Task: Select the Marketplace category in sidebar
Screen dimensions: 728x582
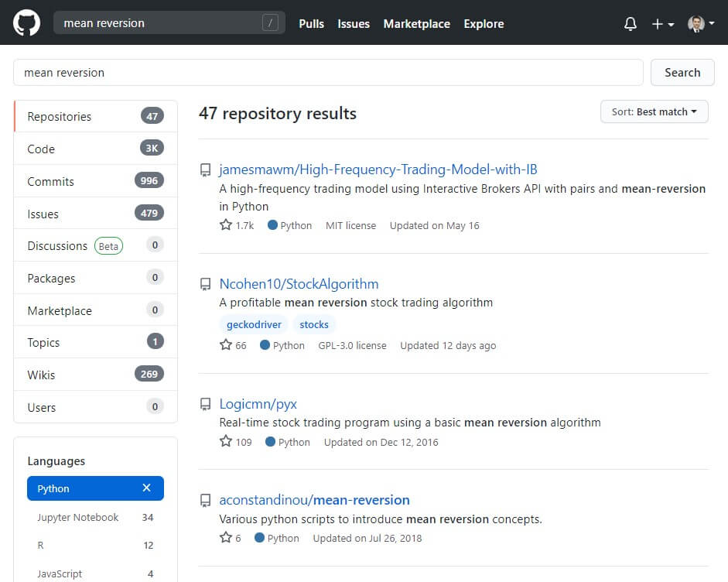Action: pyautogui.click(x=96, y=310)
